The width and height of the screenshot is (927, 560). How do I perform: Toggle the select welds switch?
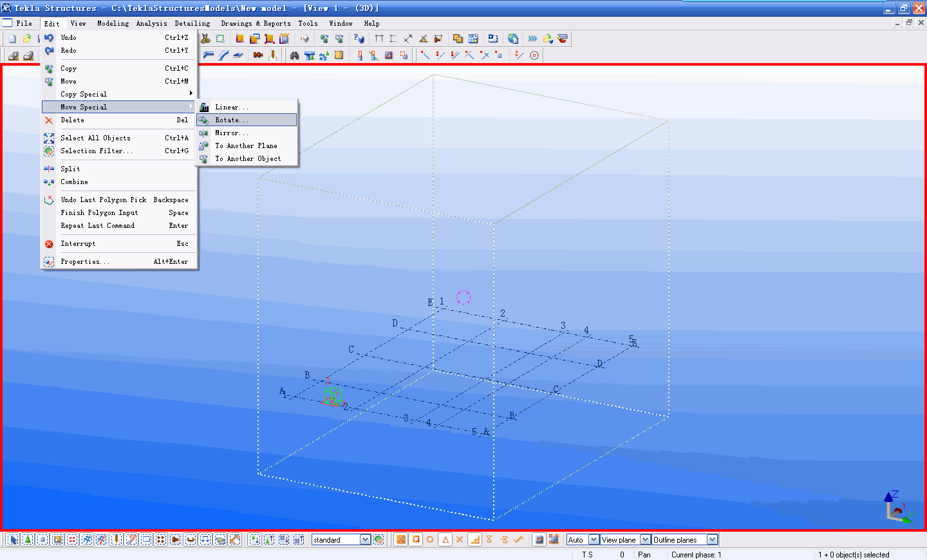click(116, 539)
